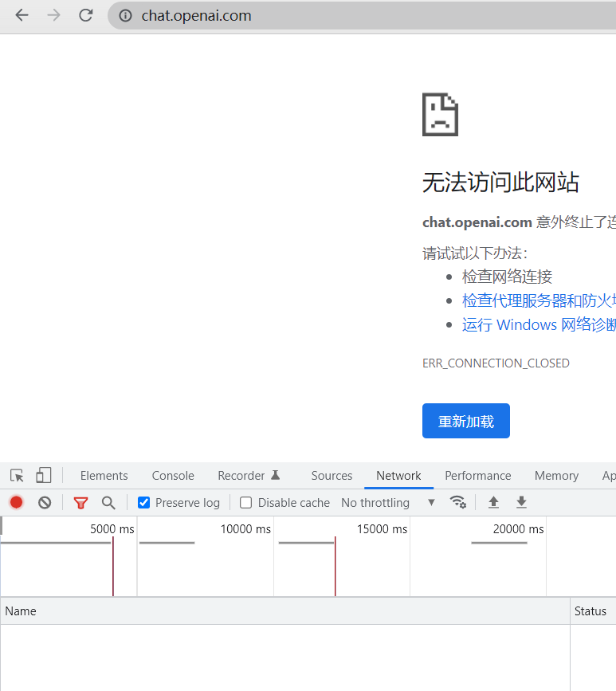Go back using the browser back arrow
Screen dimensions: 616x691
(22, 15)
